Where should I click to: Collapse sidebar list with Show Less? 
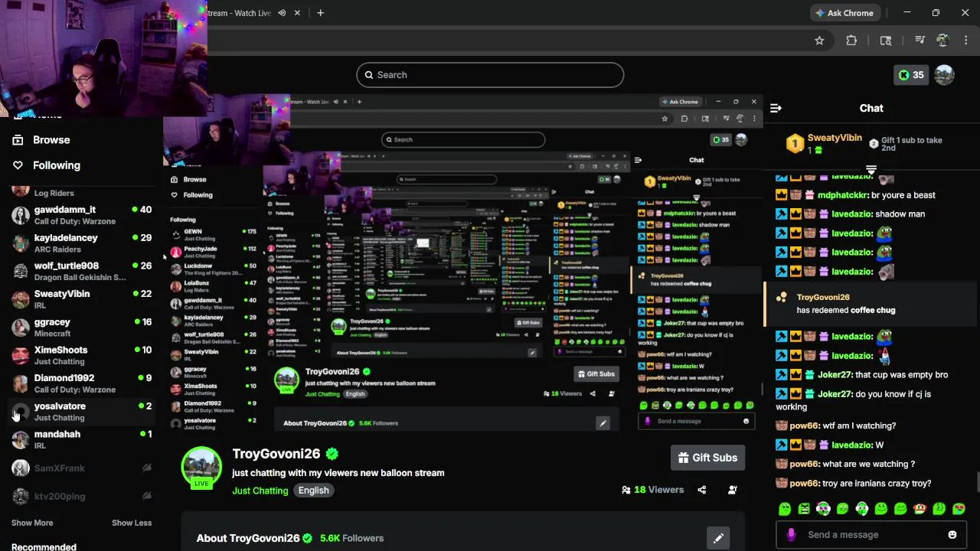pyautogui.click(x=132, y=523)
